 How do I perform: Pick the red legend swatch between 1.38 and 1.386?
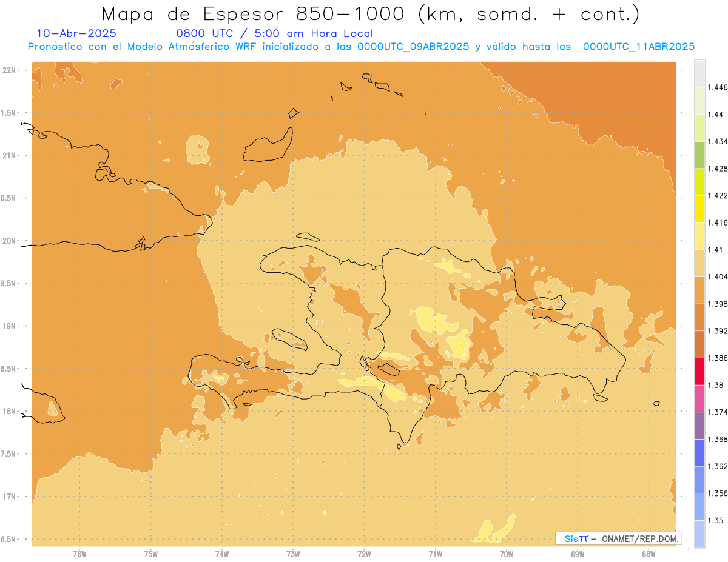pos(699,372)
